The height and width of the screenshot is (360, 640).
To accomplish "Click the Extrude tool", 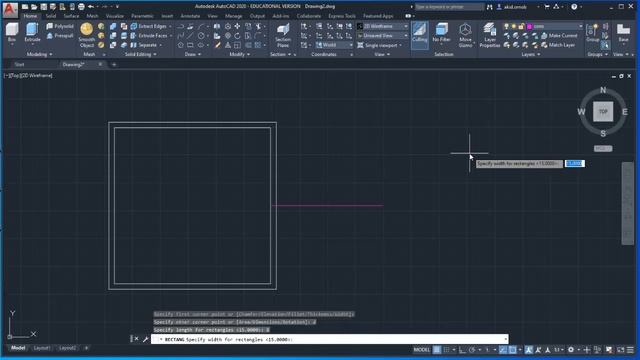I will 32,33.
